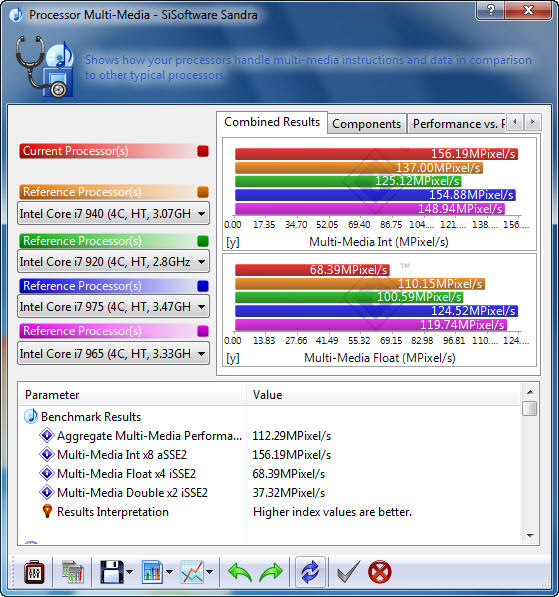Click the Value column header
This screenshot has width=559, height=597.
tap(383, 395)
